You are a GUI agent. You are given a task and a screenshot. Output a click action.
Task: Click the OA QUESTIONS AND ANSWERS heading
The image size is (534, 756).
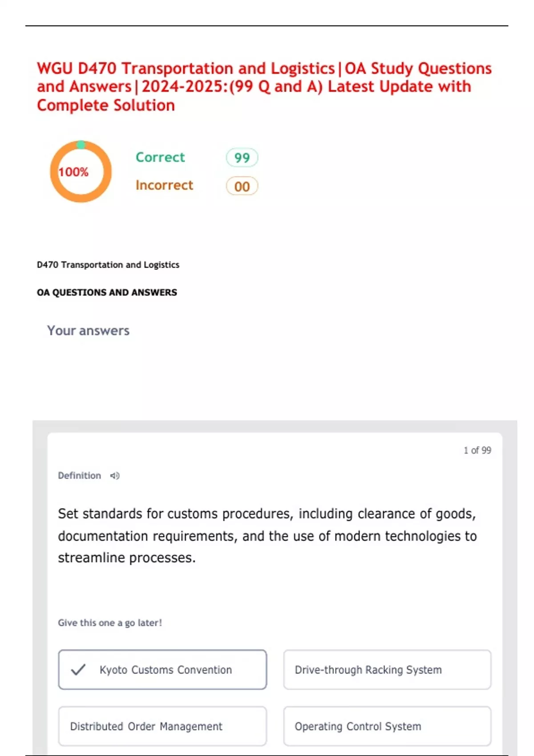tap(107, 292)
